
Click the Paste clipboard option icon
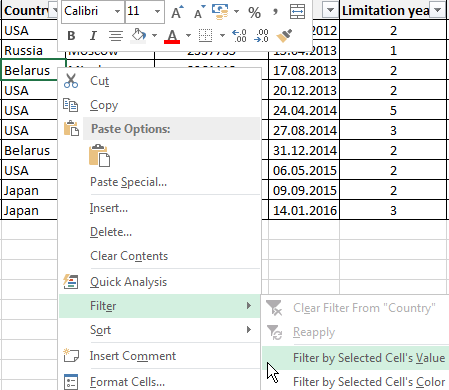pyautogui.click(x=99, y=155)
